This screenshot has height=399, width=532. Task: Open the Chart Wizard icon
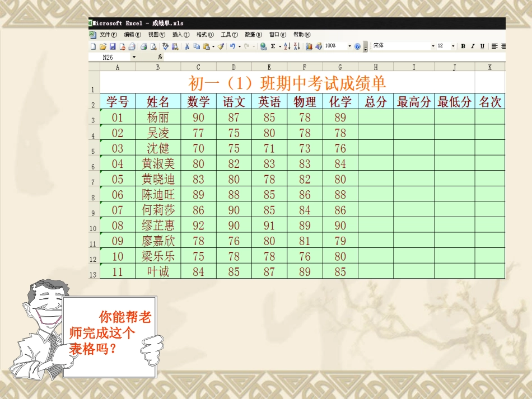click(309, 46)
